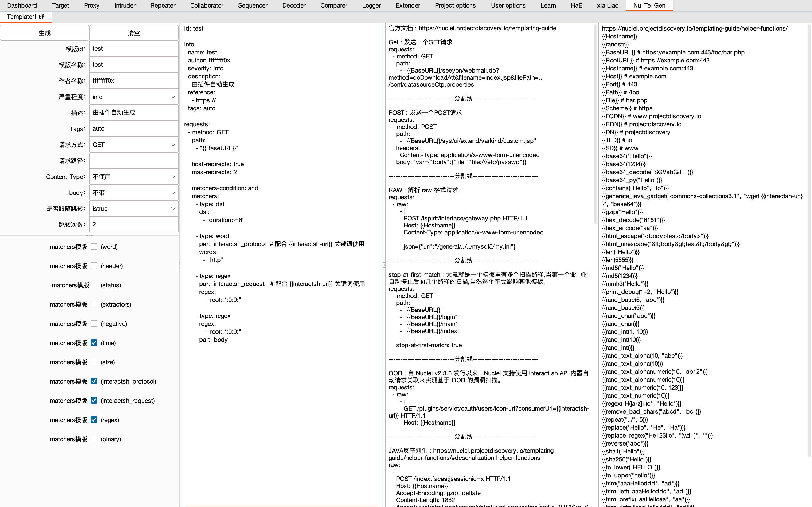Open the body 不带 dropdown

133,193
